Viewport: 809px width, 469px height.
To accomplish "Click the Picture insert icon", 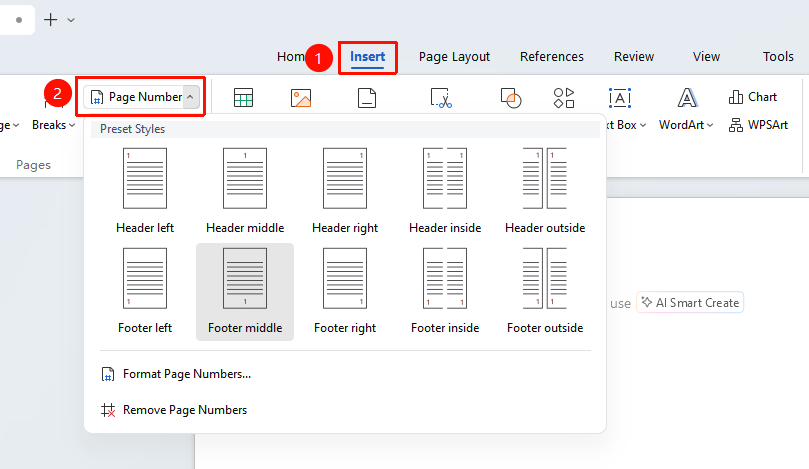I will (x=301, y=98).
